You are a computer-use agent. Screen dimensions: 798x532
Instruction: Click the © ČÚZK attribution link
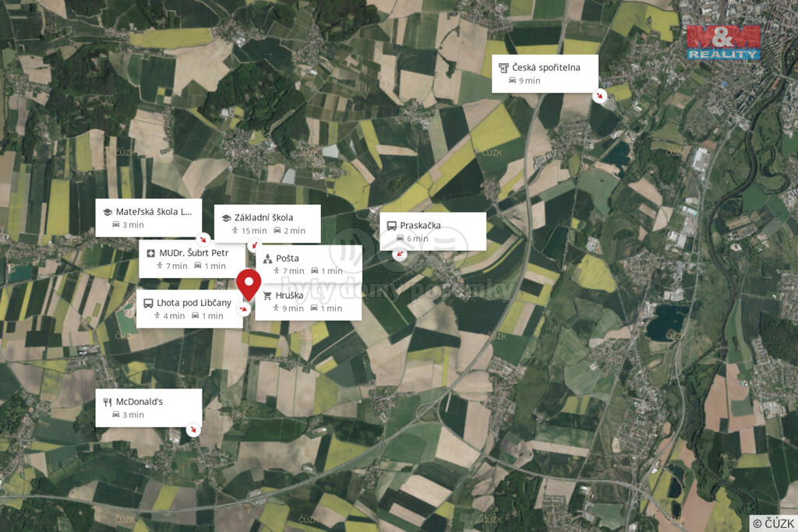tap(774, 523)
